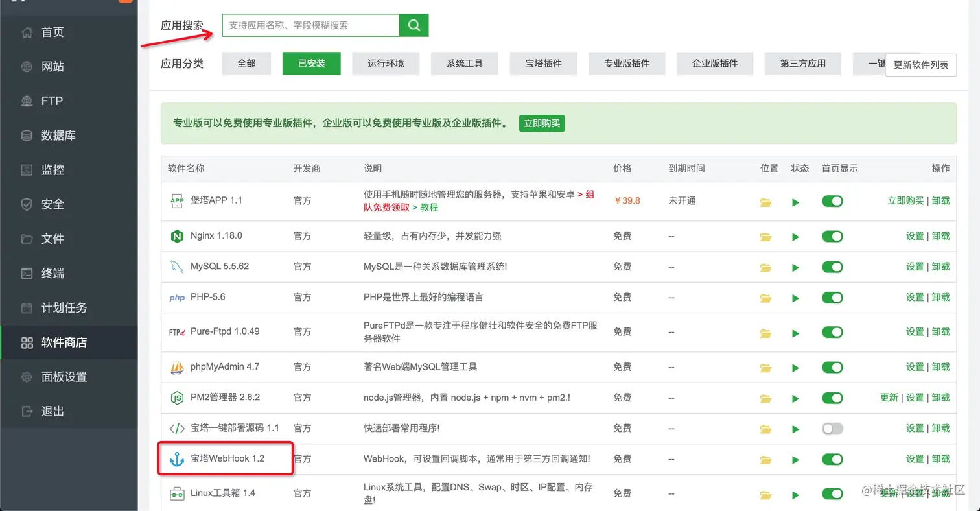Click the status play icon for Pure-Ftpd
This screenshot has height=511, width=980.
(x=795, y=333)
